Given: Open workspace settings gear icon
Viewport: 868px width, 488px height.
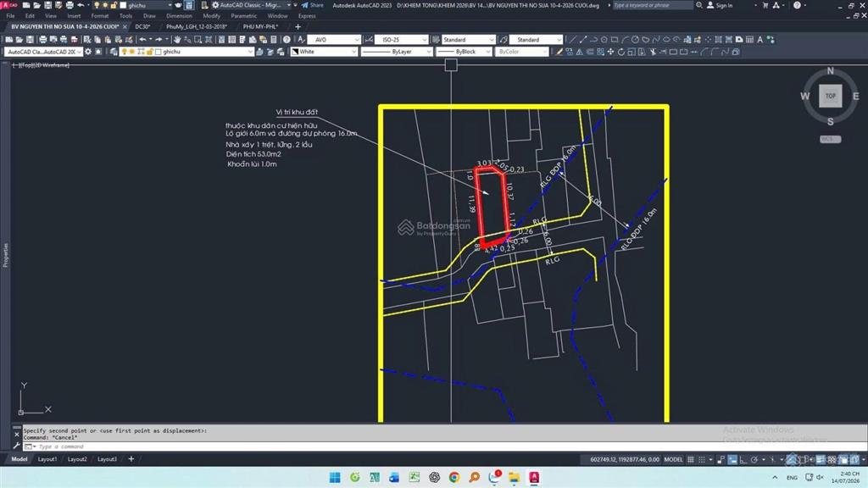Looking at the screenshot, I should coord(88,52).
